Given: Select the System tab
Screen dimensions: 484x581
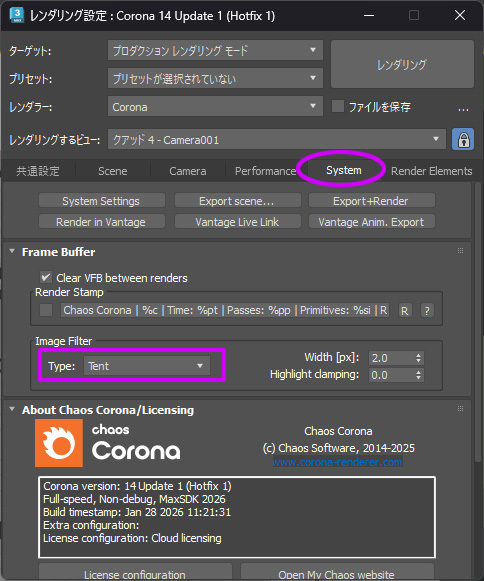Looking at the screenshot, I should [344, 170].
